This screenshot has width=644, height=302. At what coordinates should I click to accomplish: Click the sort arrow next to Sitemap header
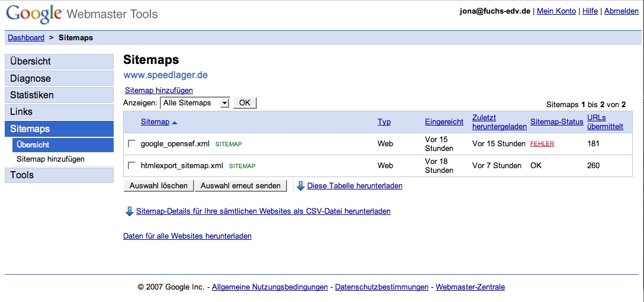[175, 123]
